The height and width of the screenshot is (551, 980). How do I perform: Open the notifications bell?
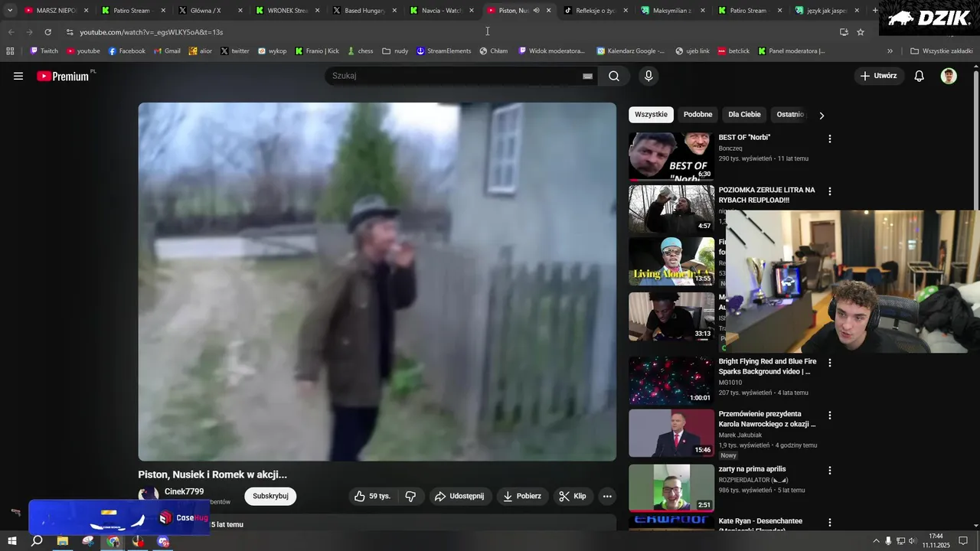pos(920,76)
